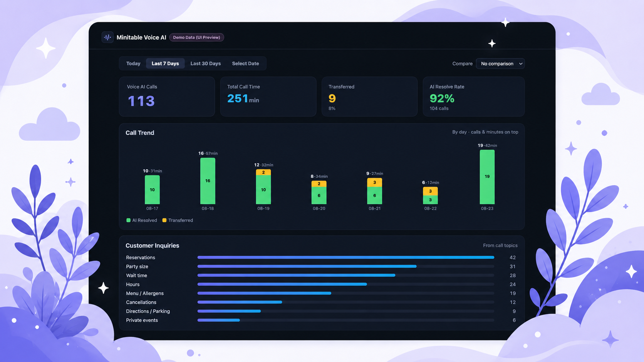Click the yellow transferred segment for 08-22

click(430, 191)
